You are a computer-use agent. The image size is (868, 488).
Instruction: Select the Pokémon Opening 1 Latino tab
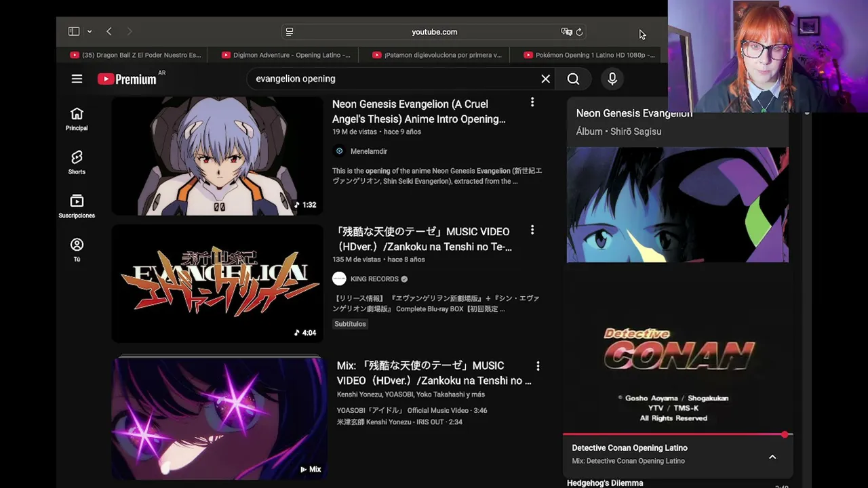[x=589, y=55]
